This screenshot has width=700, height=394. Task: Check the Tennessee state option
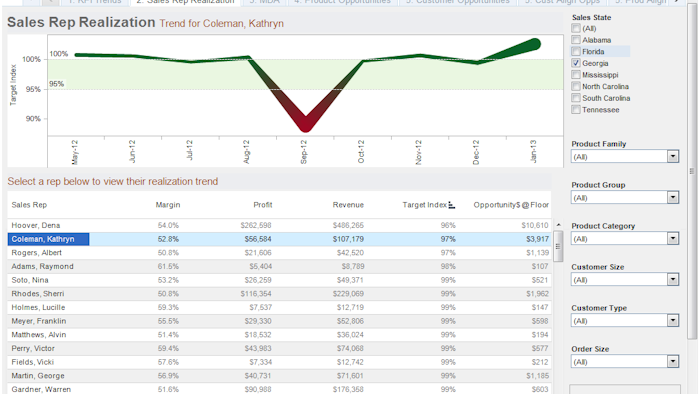click(x=576, y=109)
